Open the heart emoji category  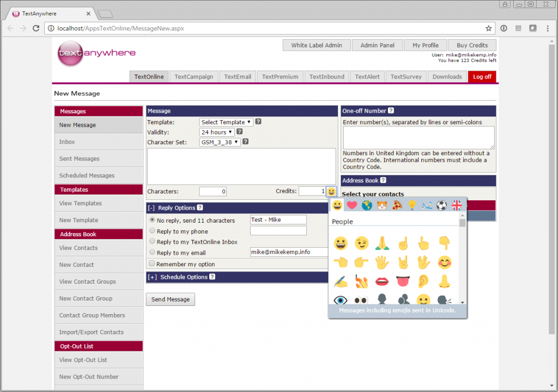click(x=352, y=205)
